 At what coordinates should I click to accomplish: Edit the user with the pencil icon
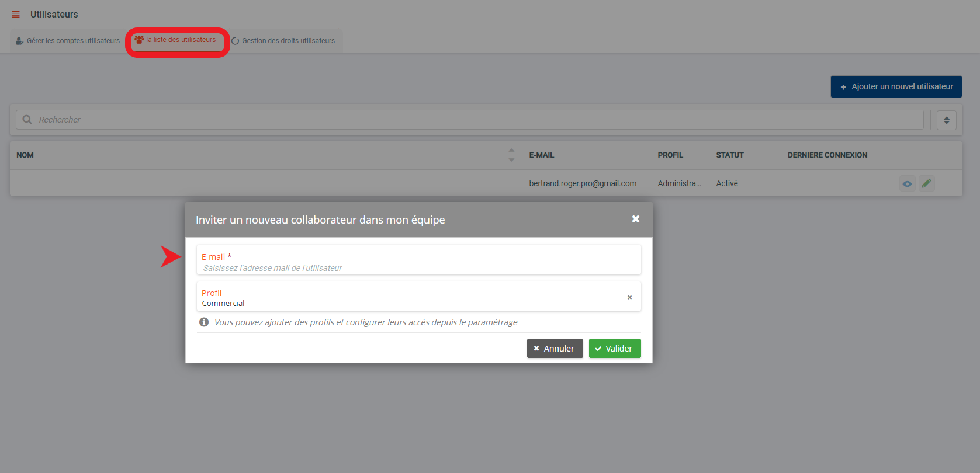(x=926, y=183)
